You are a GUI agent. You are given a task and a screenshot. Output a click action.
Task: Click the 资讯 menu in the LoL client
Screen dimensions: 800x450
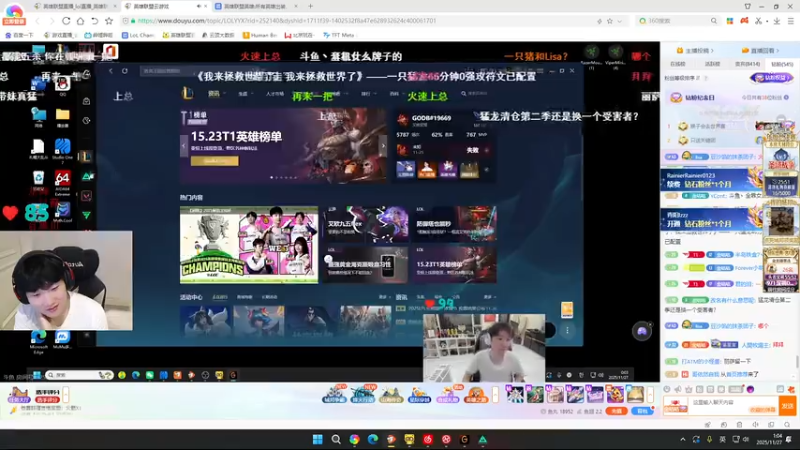[x=214, y=94]
